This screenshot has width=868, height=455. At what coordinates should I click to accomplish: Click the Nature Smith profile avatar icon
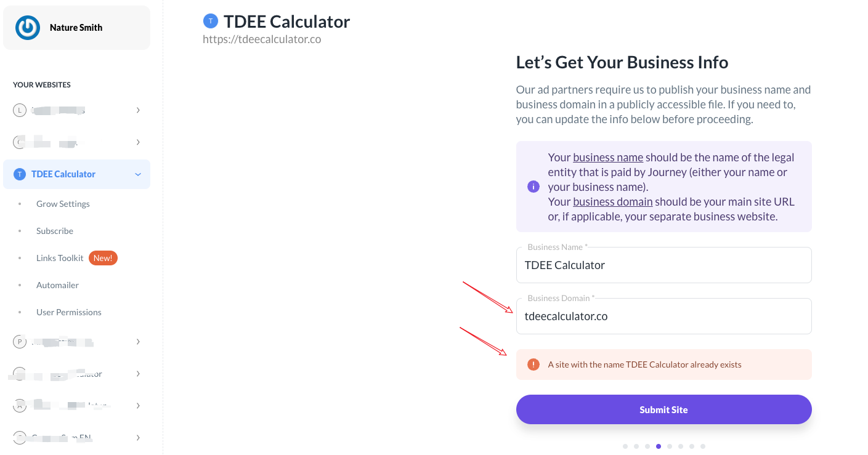tap(28, 28)
